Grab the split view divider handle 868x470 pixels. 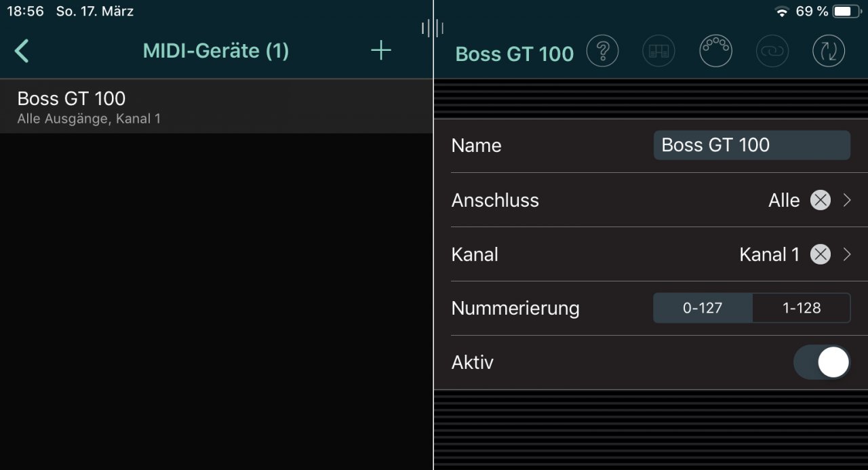click(433, 28)
